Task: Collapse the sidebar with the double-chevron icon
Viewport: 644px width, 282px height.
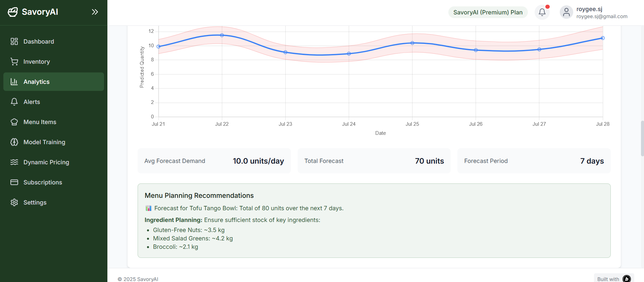Action: coord(95,12)
